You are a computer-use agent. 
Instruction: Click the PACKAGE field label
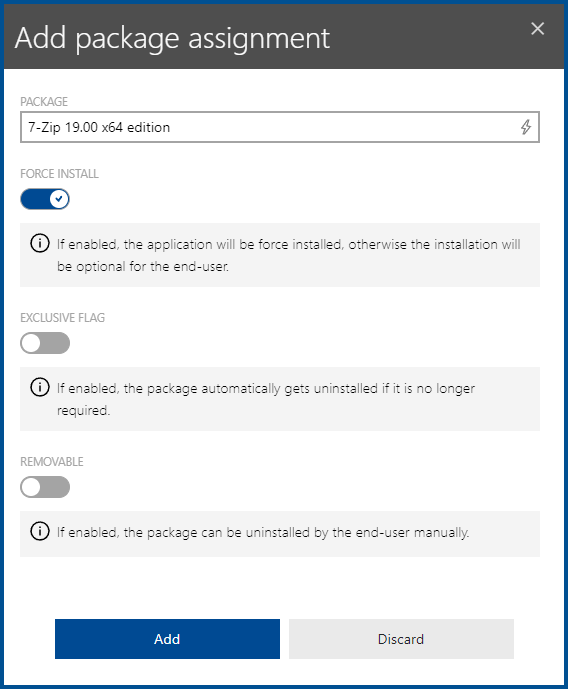click(x=44, y=102)
